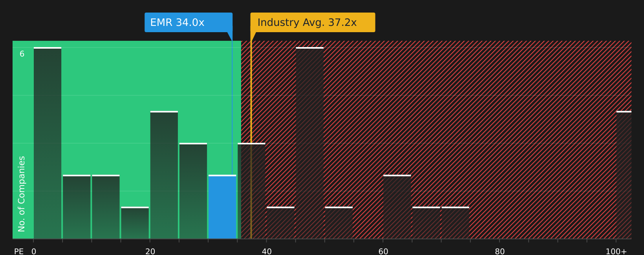Click the EMR 34.0x label
The image size is (644, 255).
pos(188,22)
